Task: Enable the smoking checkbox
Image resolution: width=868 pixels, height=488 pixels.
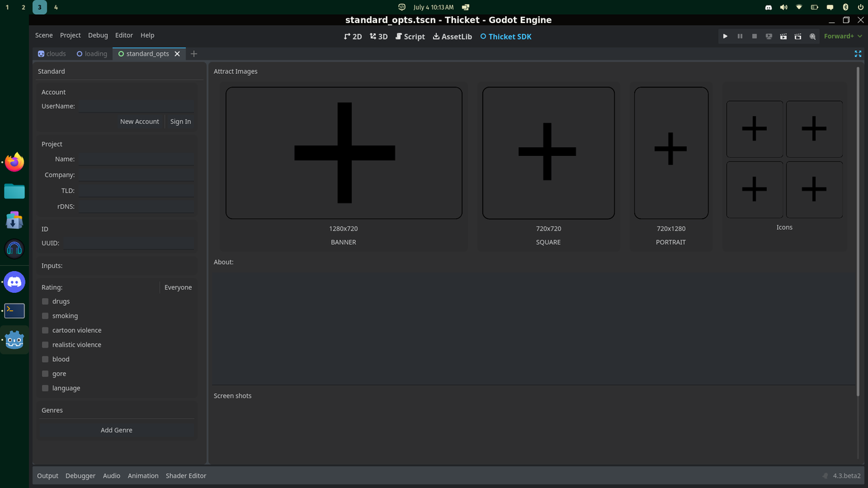Action: pos(45,316)
